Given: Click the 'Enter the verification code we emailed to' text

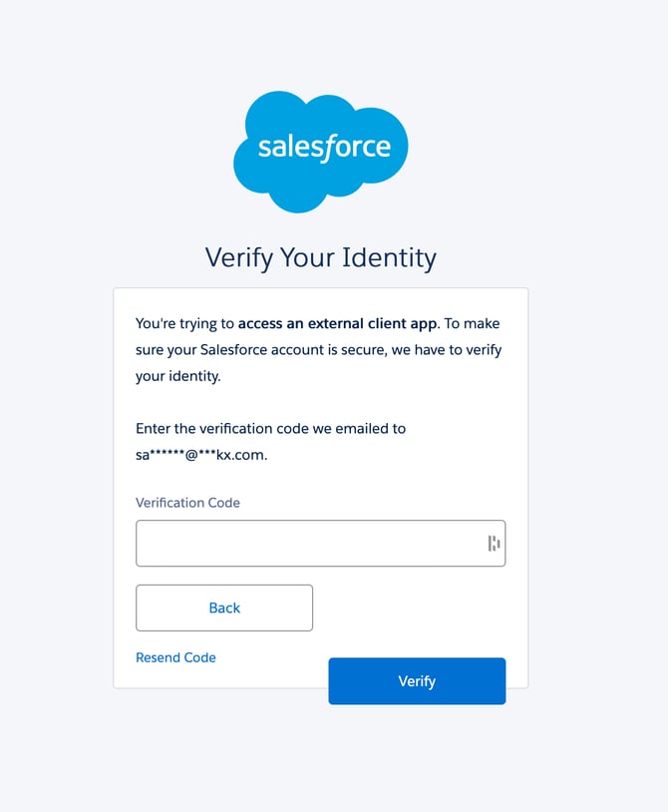Looking at the screenshot, I should click(x=270, y=429).
